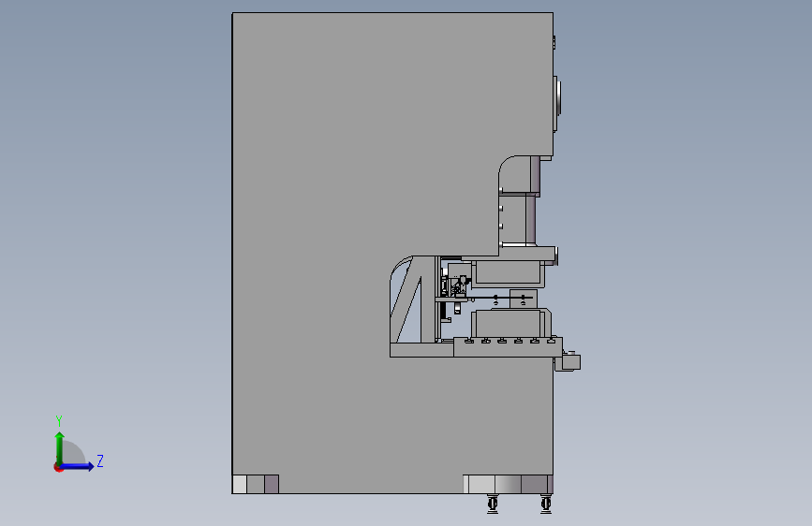Click the blue Z axis arrow of the triad
The width and height of the screenshot is (812, 526).
point(77,466)
